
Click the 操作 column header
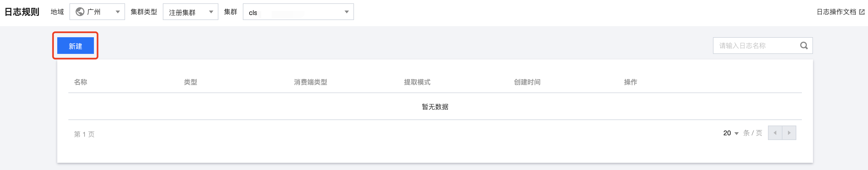[630, 82]
